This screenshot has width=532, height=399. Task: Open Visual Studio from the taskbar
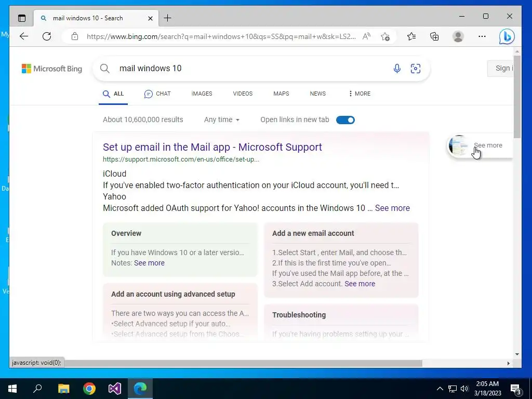click(x=115, y=389)
